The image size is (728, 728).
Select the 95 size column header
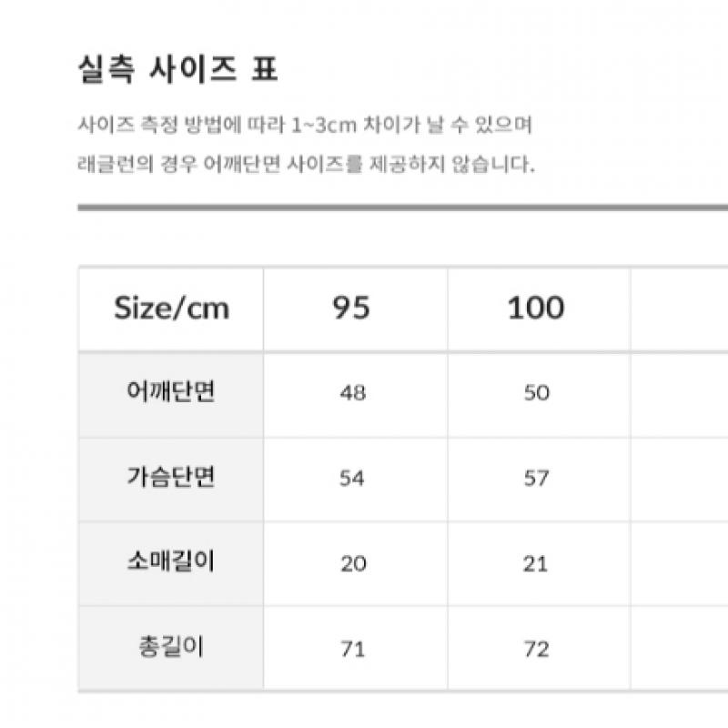(351, 308)
